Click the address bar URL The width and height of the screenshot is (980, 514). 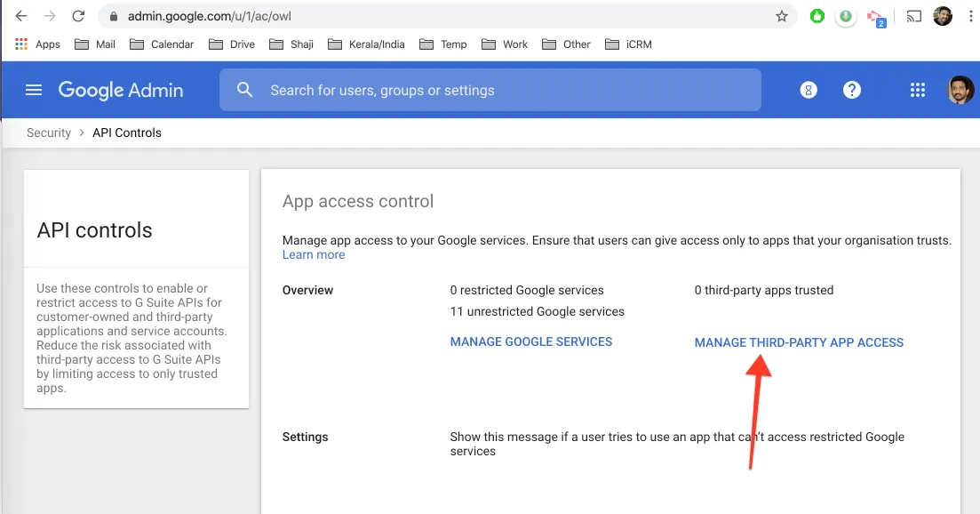click(x=210, y=16)
